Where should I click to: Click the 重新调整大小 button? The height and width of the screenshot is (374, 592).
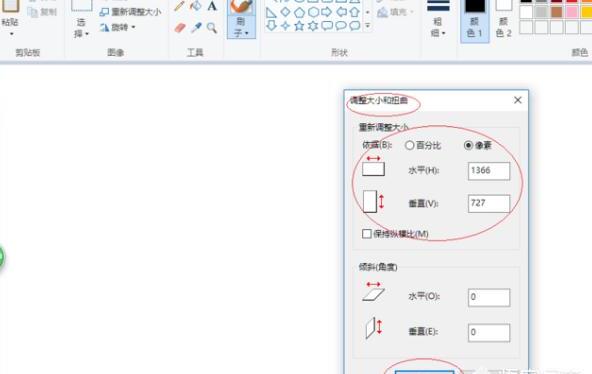[x=131, y=12]
